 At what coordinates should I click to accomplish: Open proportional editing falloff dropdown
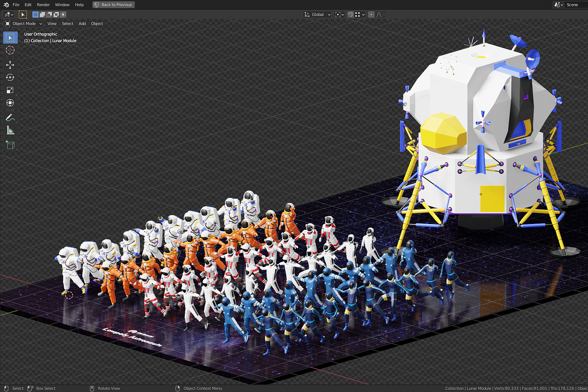pos(380,15)
